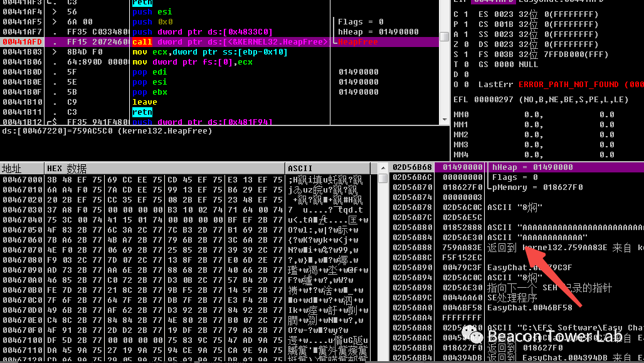This screenshot has height=363, width=644.
Task: Toggle the T flag value
Action: (x=466, y=65)
